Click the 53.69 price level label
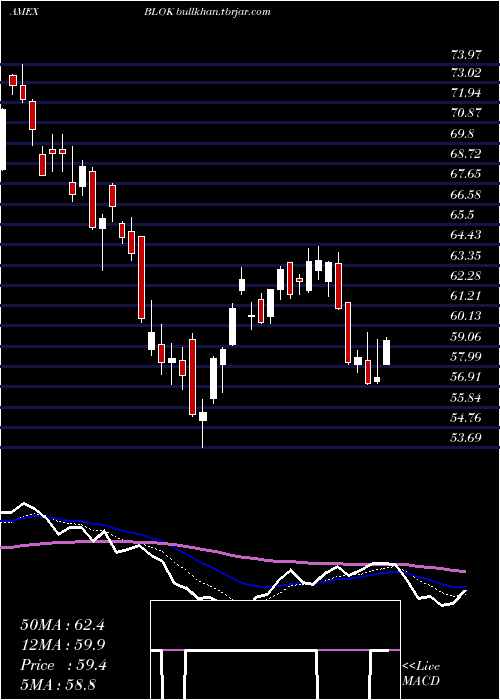The height and width of the screenshot is (700, 500). (x=467, y=438)
